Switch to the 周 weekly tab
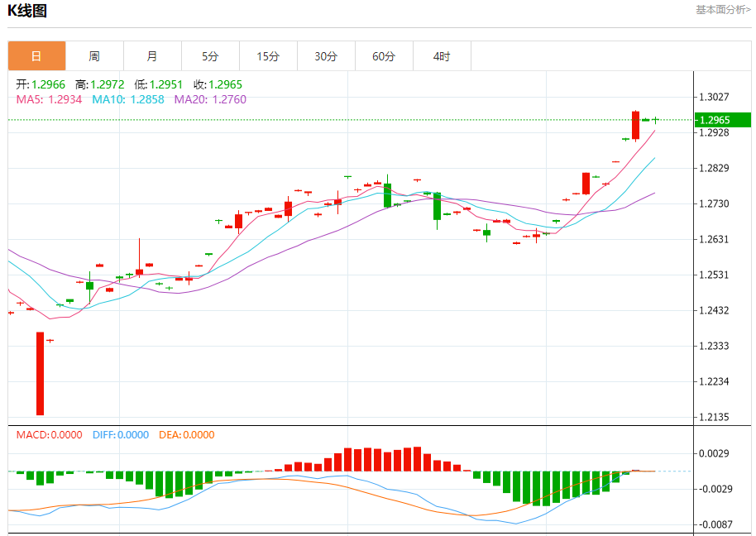756x536 pixels. 94,56
